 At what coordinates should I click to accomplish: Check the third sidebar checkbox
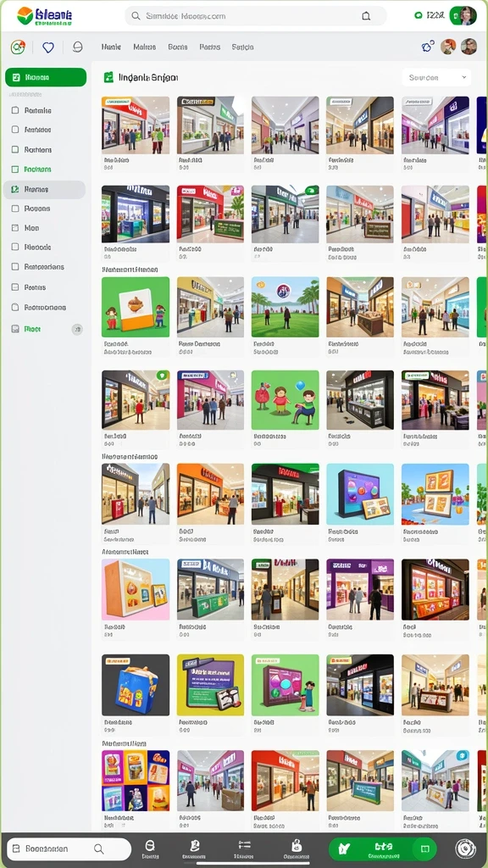tap(15, 149)
